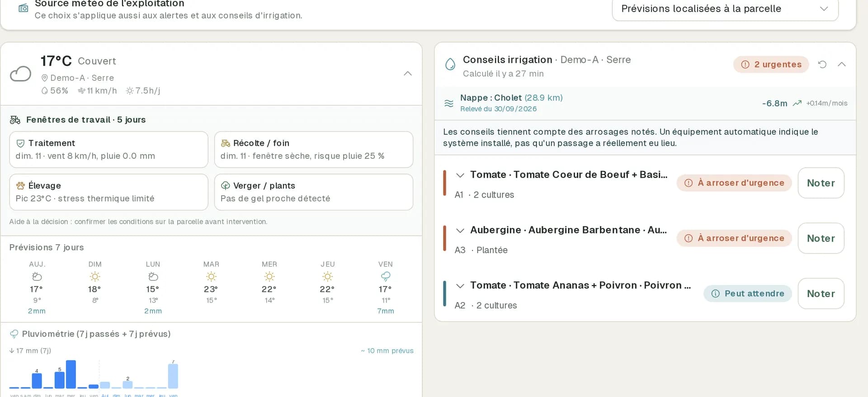Click the paw icon in Élevage card
Image resolution: width=868 pixels, height=397 pixels.
pyautogui.click(x=20, y=186)
